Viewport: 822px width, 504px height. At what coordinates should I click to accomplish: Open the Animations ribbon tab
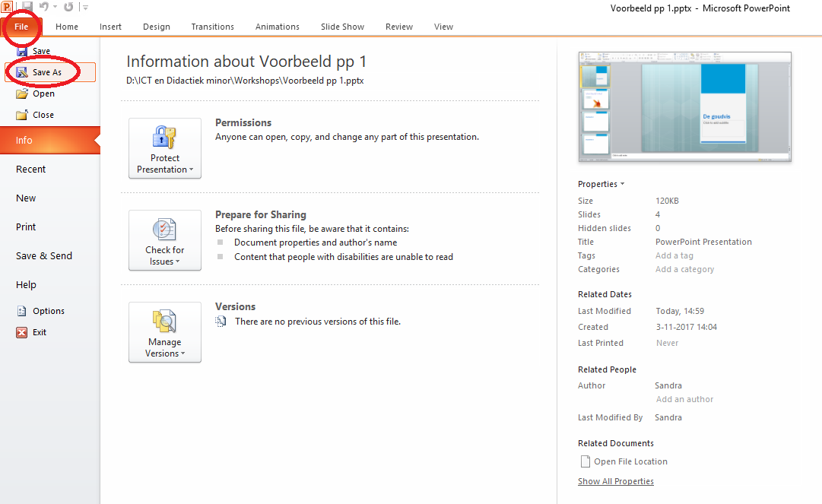tap(277, 27)
